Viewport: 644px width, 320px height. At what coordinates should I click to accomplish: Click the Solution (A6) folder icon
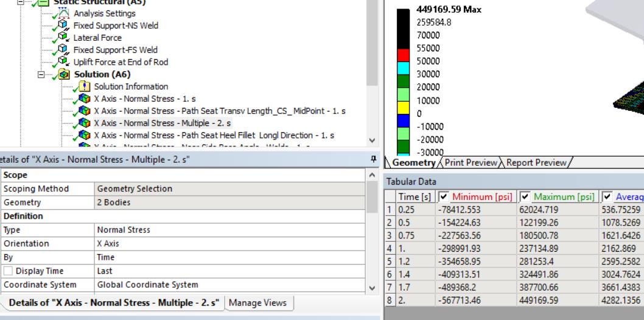coord(64,74)
